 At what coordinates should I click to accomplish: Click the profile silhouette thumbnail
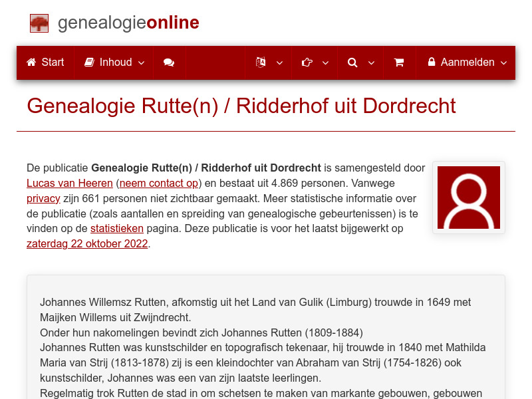(468, 198)
